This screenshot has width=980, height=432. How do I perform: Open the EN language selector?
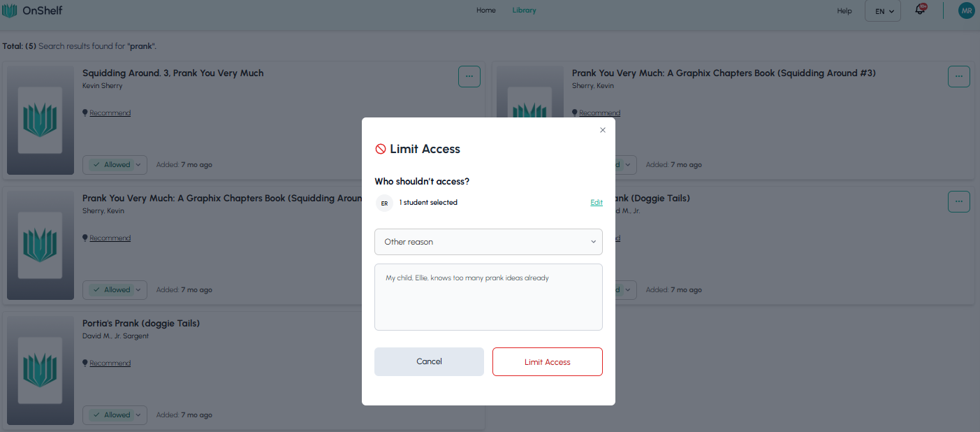coord(883,11)
